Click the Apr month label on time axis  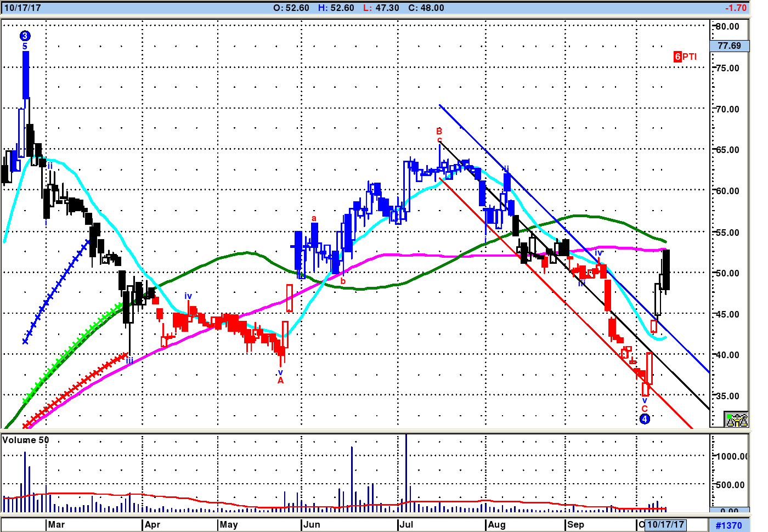[x=153, y=524]
